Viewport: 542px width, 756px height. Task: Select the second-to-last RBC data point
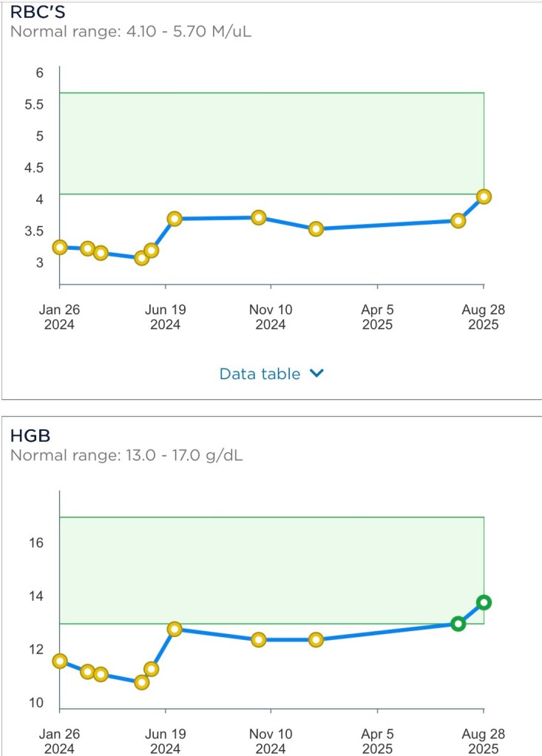point(458,221)
